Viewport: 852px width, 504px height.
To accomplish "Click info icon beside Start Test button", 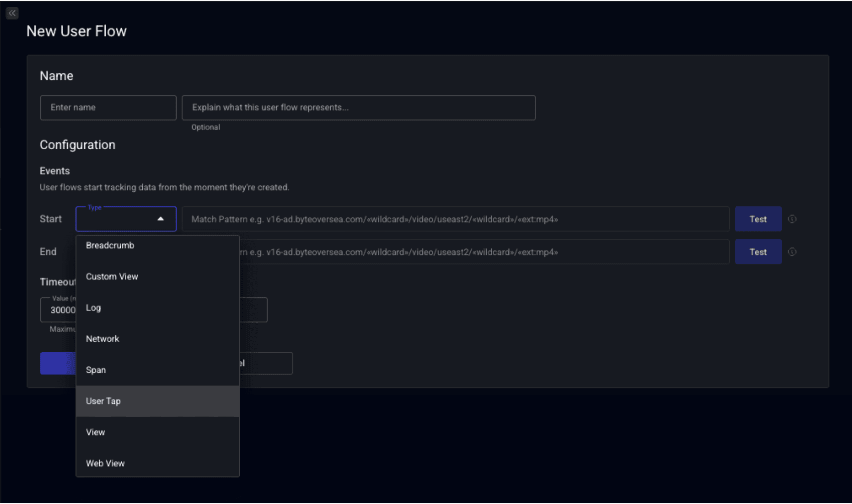I will (792, 219).
